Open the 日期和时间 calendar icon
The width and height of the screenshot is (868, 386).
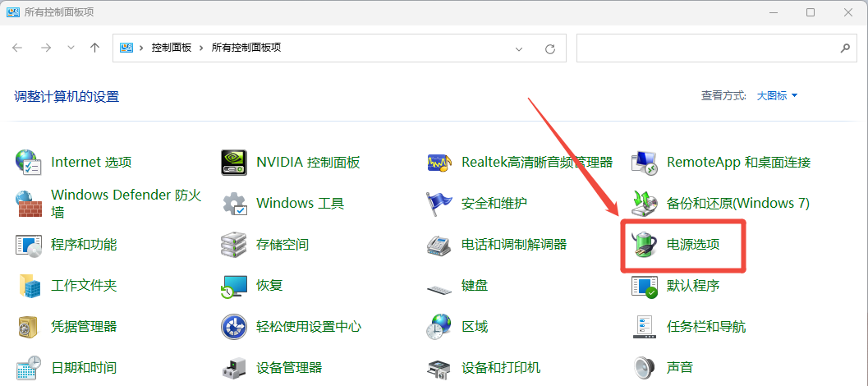coord(28,368)
